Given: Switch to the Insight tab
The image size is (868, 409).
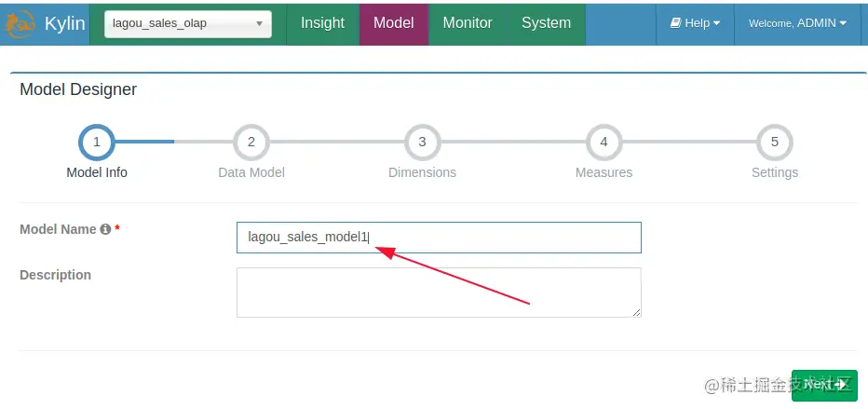Looking at the screenshot, I should pyautogui.click(x=322, y=23).
